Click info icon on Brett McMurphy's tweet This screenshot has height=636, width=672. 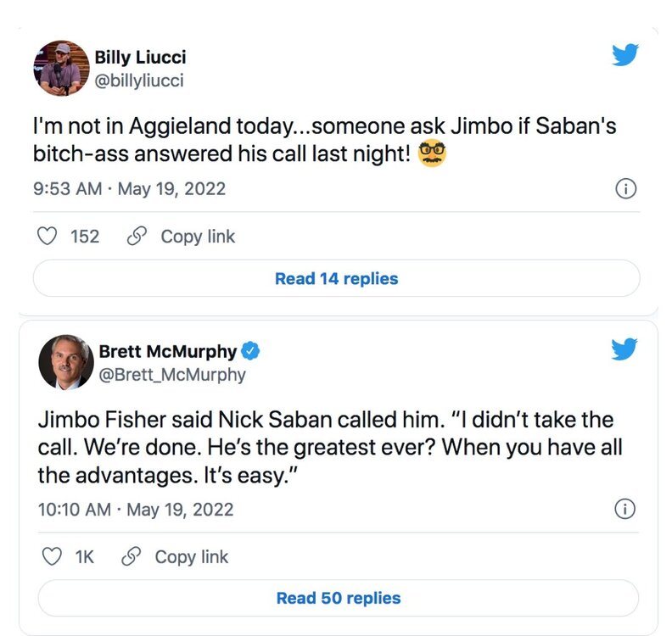624,509
